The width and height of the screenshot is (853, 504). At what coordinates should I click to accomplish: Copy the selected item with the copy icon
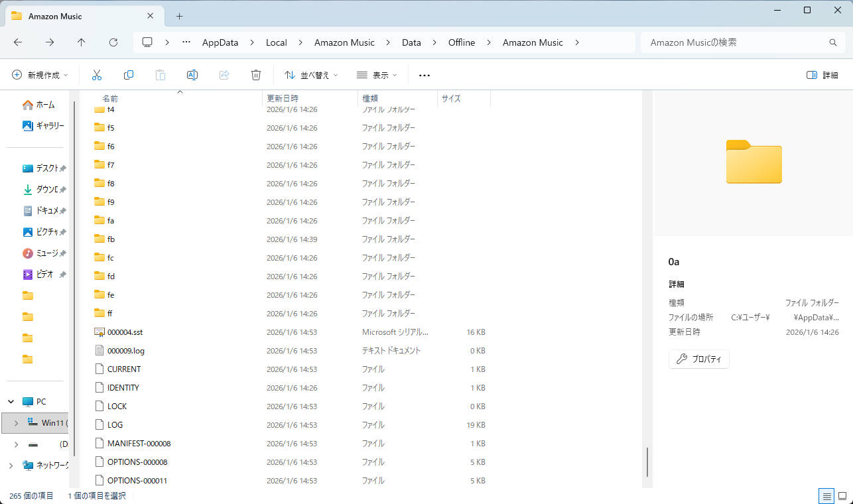pyautogui.click(x=128, y=74)
